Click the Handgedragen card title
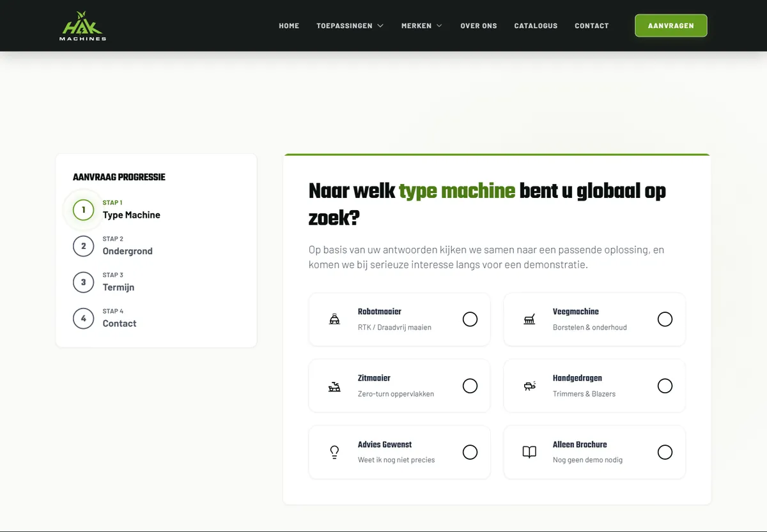Screen dimensions: 767x532 click(577, 378)
